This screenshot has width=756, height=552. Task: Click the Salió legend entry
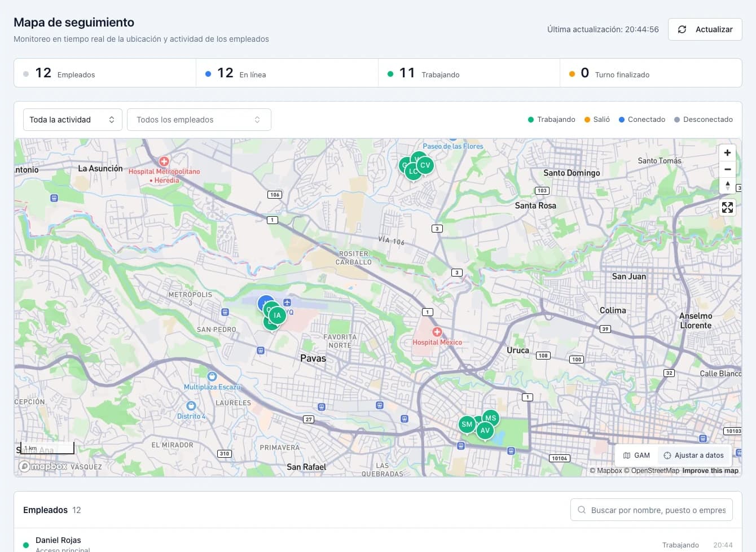tap(597, 120)
